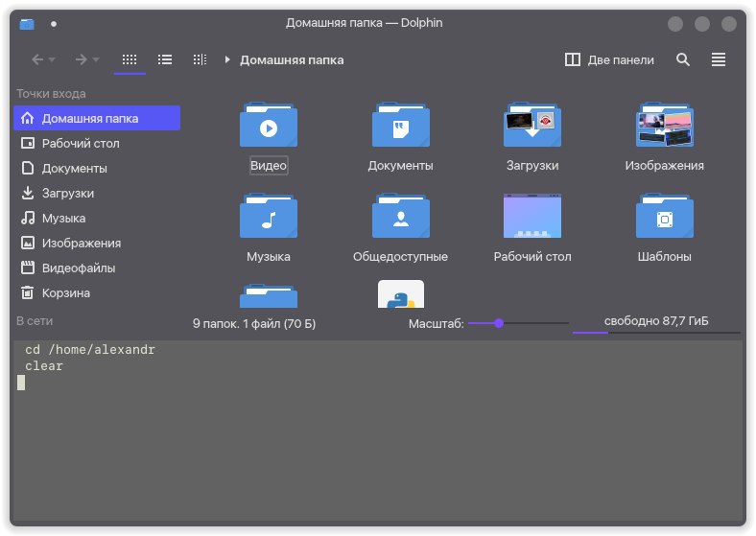
Task: Select the Документы folder icon
Action: [x=401, y=125]
